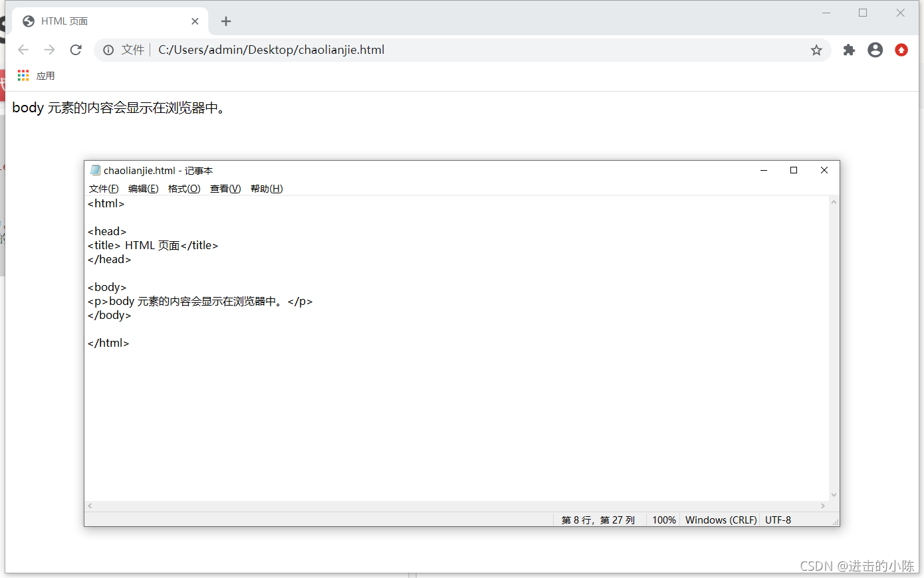Click the site info icon in address bar
This screenshot has height=578, width=924.
(108, 50)
